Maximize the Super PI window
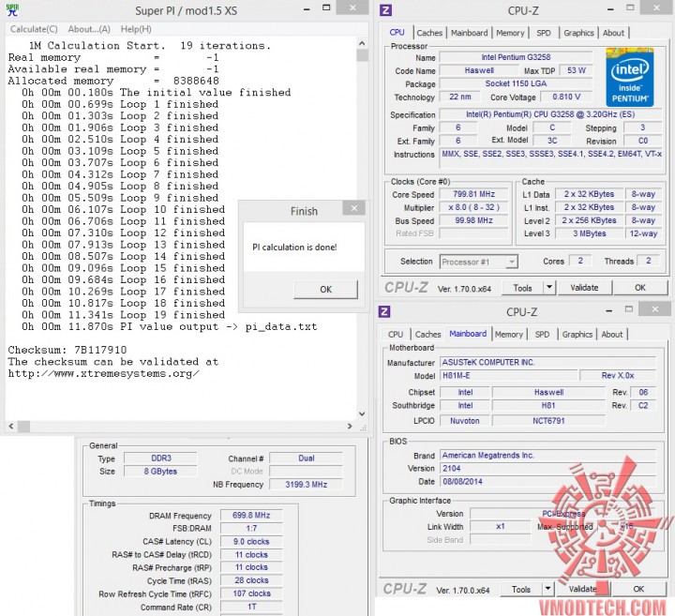Image resolution: width=675 pixels, height=616 pixels. click(x=326, y=8)
